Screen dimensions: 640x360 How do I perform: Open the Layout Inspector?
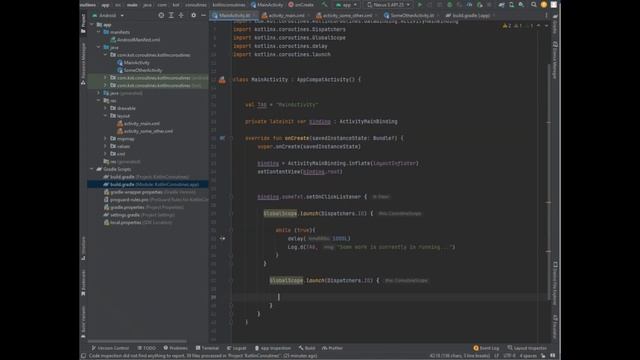pyautogui.click(x=527, y=348)
